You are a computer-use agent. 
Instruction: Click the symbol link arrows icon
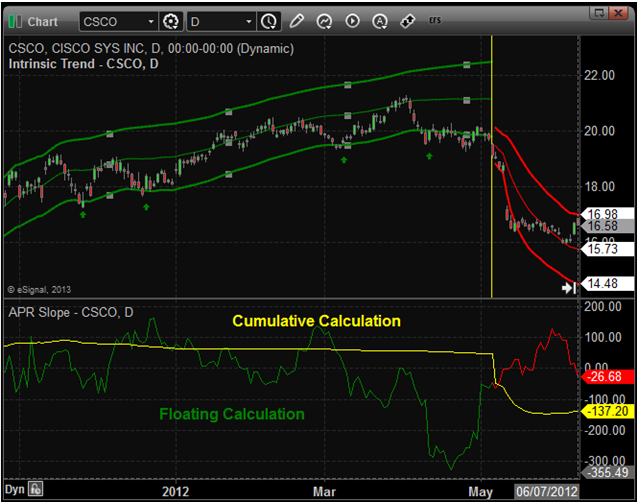click(x=407, y=21)
